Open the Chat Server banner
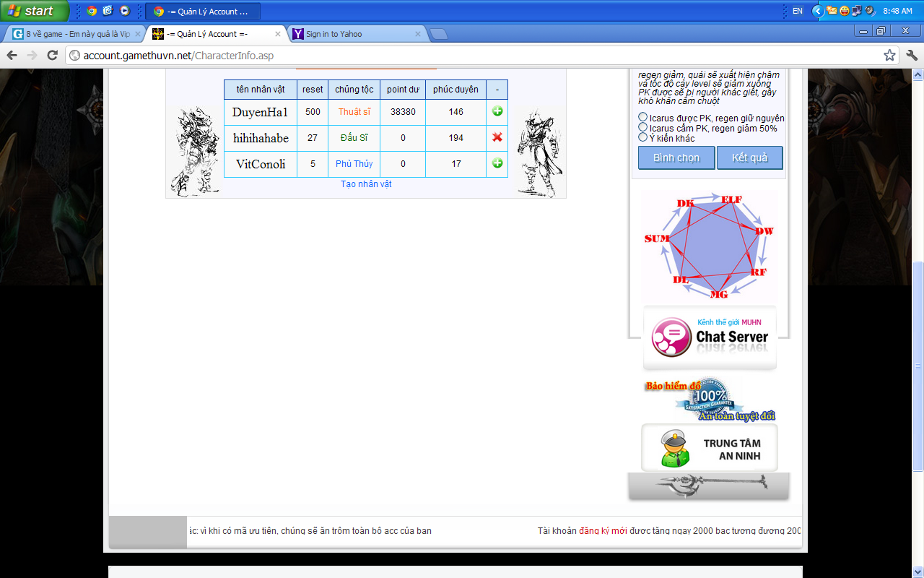Viewport: 924px width, 578px height. pyautogui.click(x=710, y=337)
